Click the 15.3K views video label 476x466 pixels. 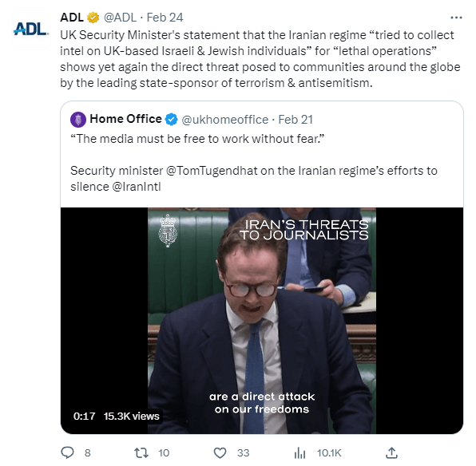point(132,416)
